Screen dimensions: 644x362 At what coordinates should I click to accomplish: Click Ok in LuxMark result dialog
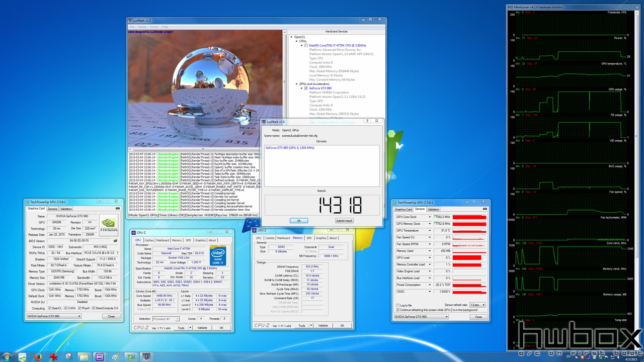point(299,221)
